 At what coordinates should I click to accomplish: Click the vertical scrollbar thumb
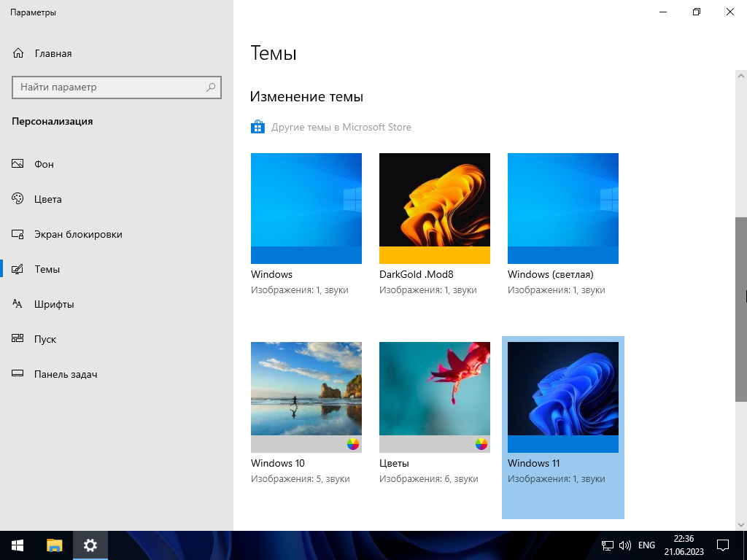[x=740, y=308]
